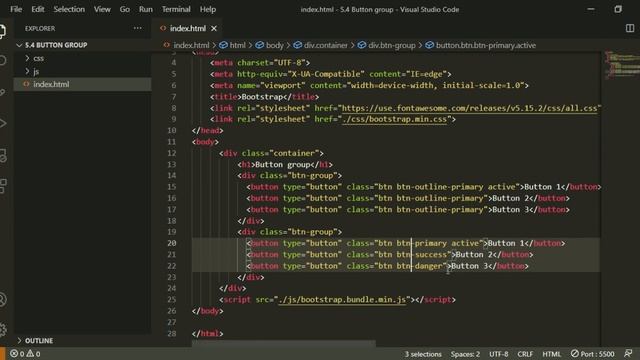Image resolution: width=640 pixels, height=360 pixels.
Task: Open the Run menu
Action: 145,9
